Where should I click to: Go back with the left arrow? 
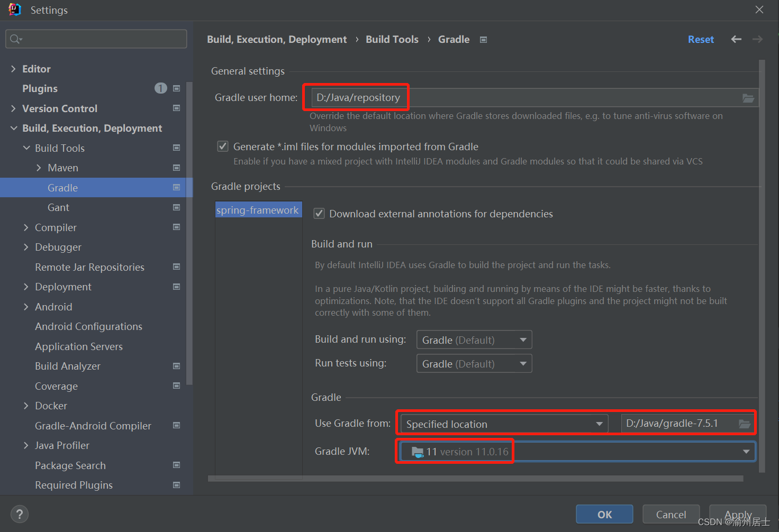(736, 39)
